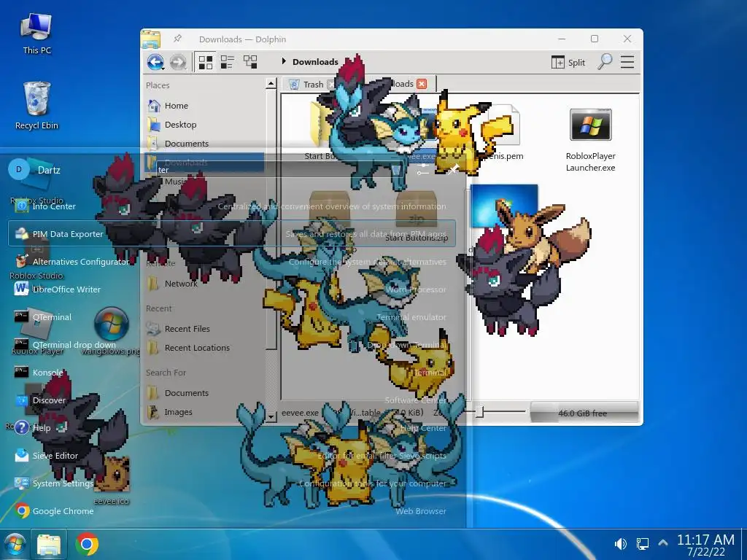Click file manager icon in taskbar
This screenshot has height=560, width=747.
(x=49, y=544)
